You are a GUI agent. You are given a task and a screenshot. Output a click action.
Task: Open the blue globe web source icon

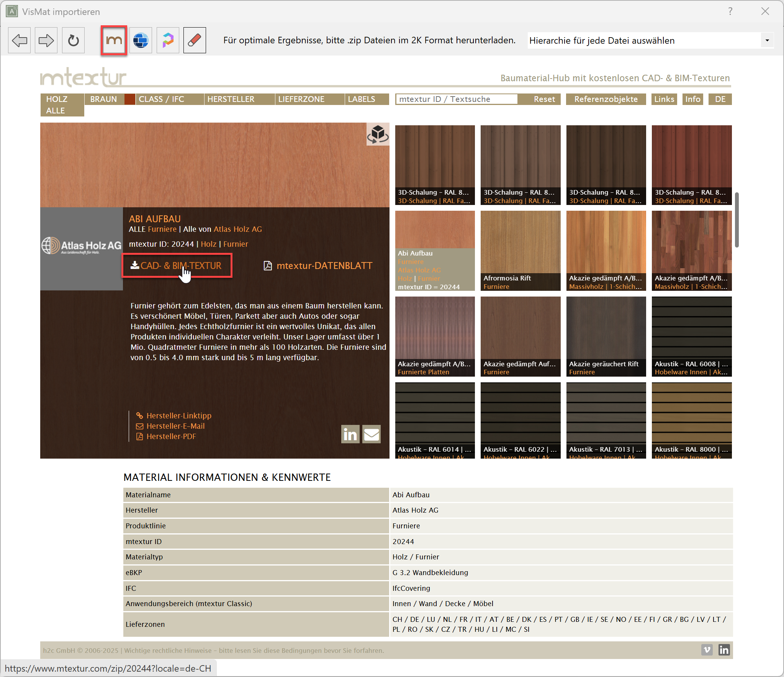tap(141, 40)
